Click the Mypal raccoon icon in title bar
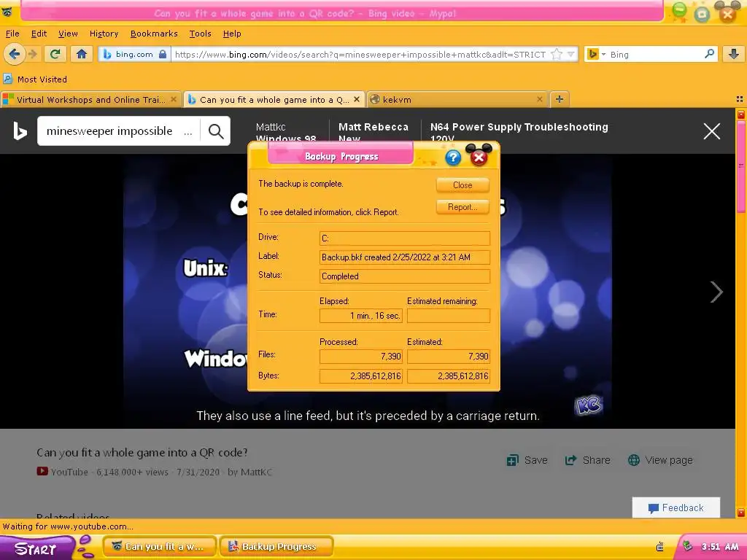Viewport: 747px width, 560px height. click(7, 12)
